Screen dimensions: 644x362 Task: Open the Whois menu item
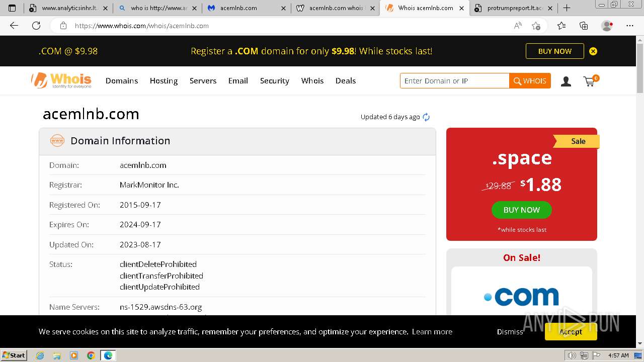click(312, 80)
